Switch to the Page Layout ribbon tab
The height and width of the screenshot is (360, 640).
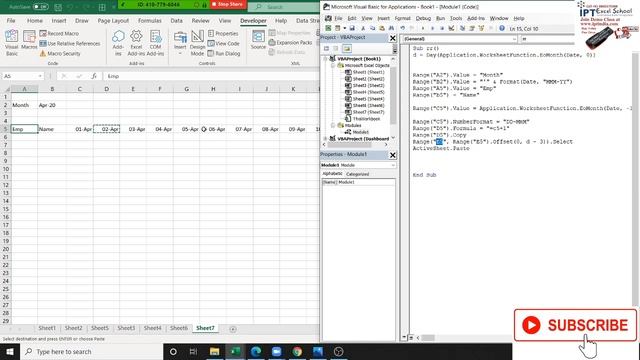tap(113, 20)
